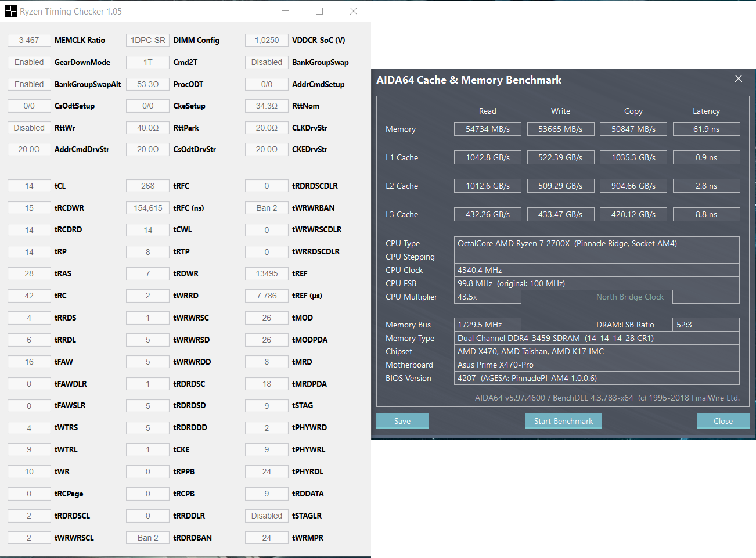The image size is (756, 558).
Task: Click the Save button in AIDA64
Action: point(402,421)
